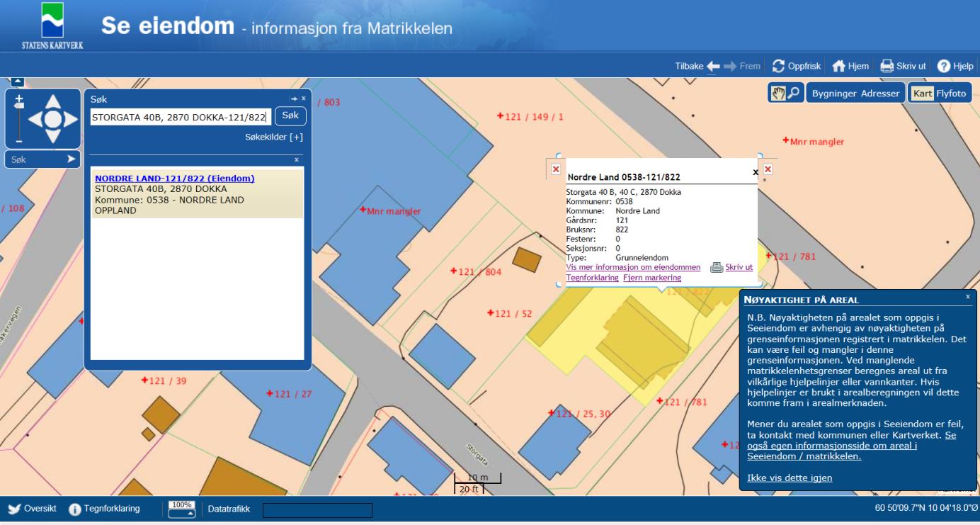Screen dimensions: 980x525
Task: Click the Frem forward arrow
Action: [x=729, y=66]
